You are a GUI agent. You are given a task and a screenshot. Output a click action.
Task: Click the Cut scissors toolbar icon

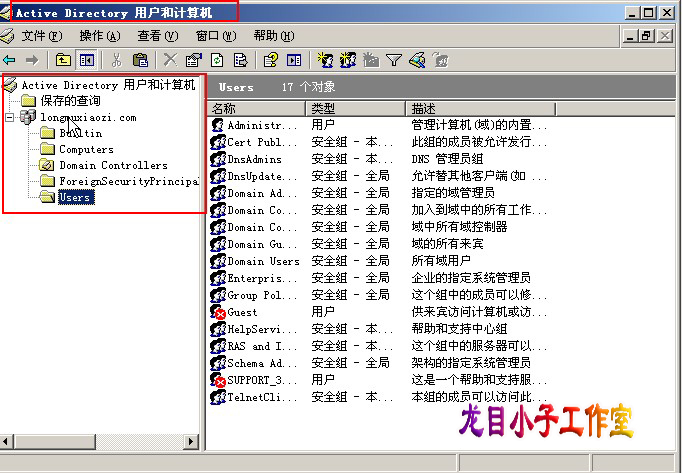click(117, 60)
